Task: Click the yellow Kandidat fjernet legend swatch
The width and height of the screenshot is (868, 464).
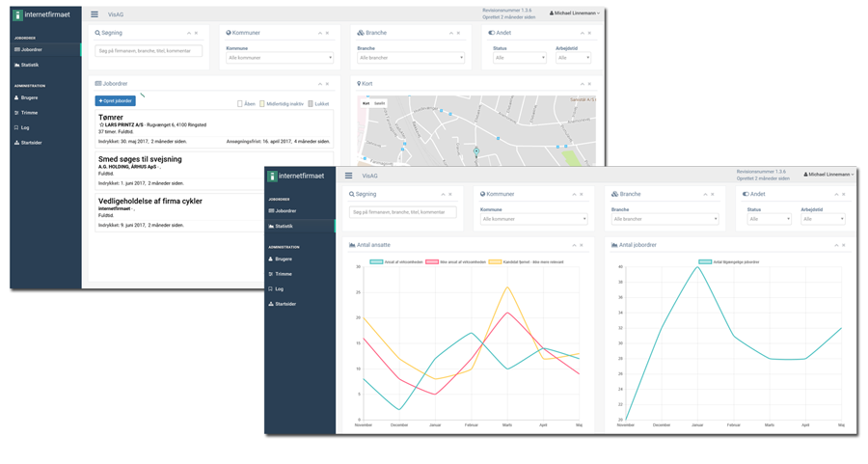Action: click(x=495, y=261)
